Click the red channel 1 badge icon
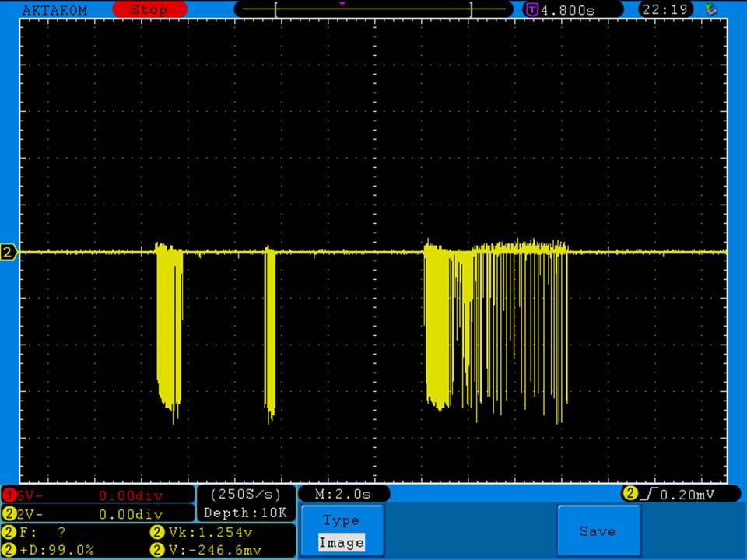Screen dimensions: 747x560 [x=9, y=495]
